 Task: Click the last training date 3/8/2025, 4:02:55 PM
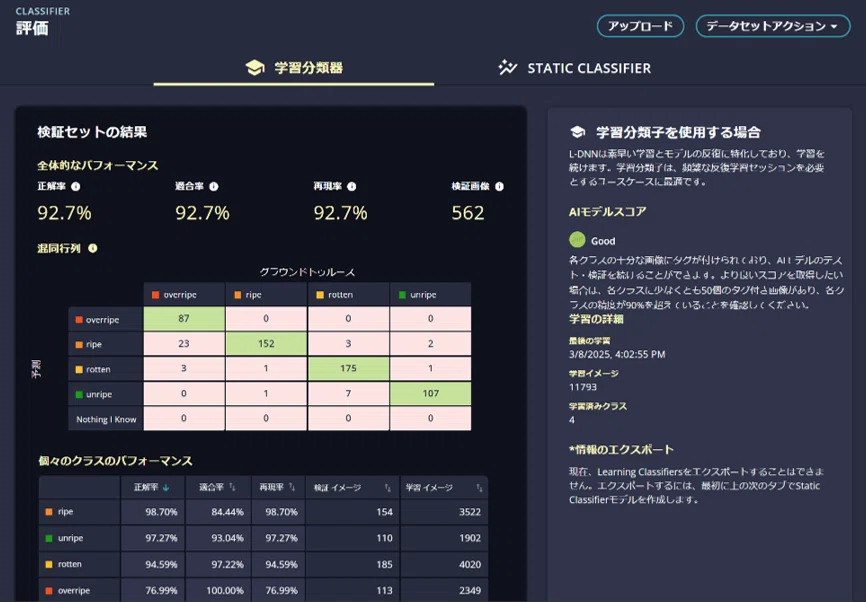click(x=617, y=354)
